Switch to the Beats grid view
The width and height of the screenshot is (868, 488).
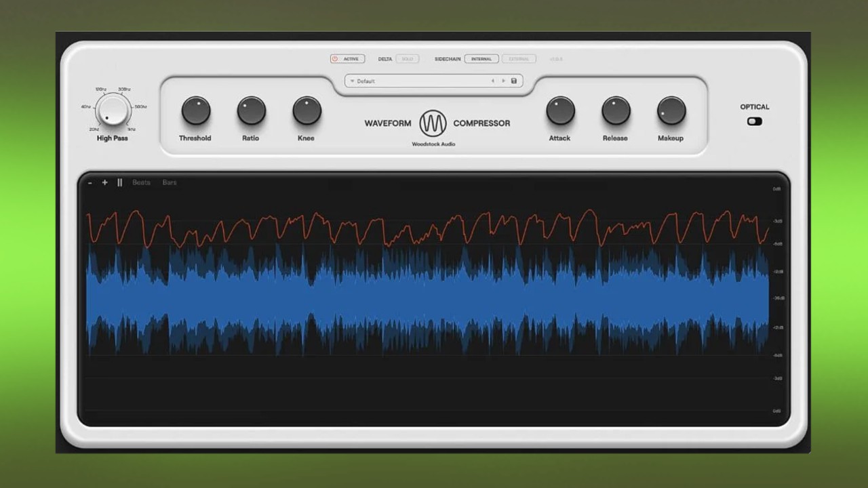pyautogui.click(x=141, y=182)
